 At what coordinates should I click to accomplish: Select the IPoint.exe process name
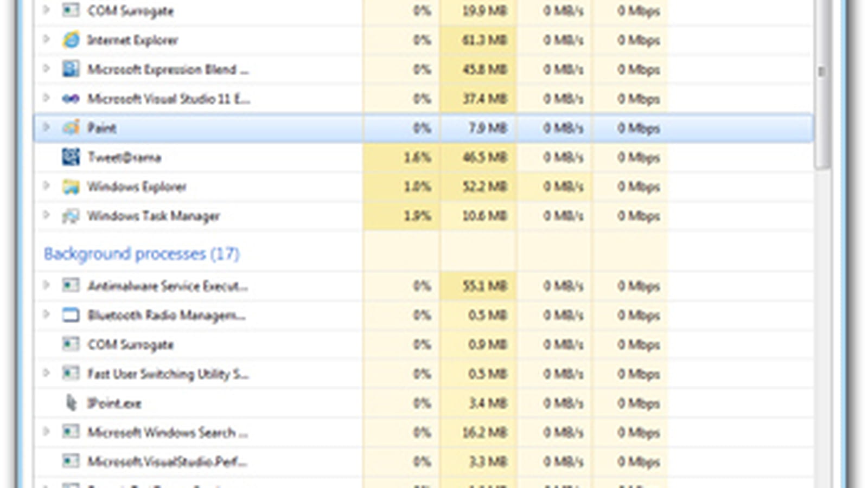coord(114,403)
